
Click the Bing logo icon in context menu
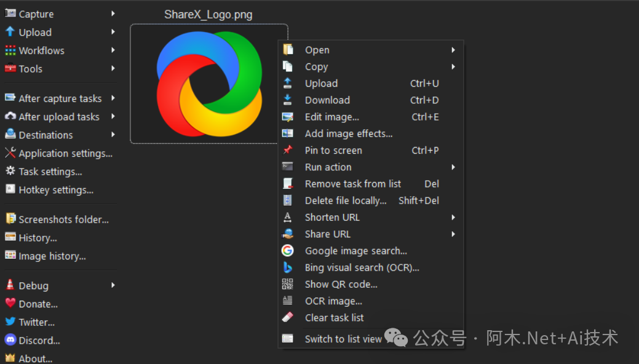(x=287, y=267)
